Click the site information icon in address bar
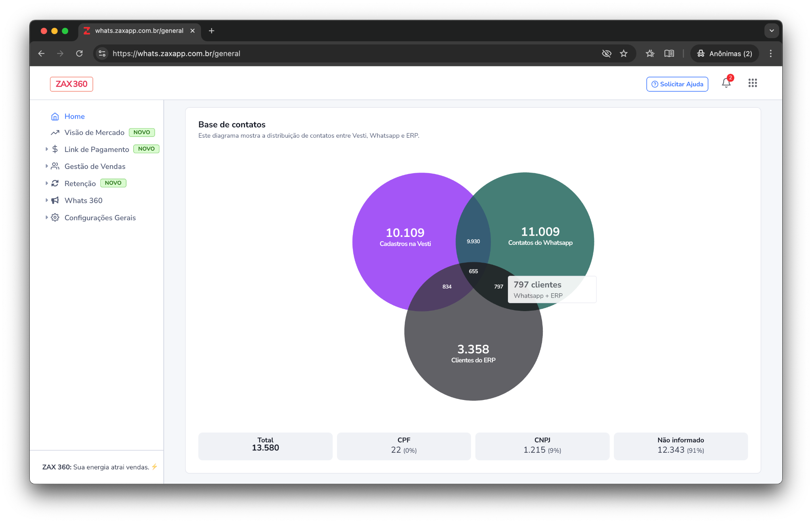Image resolution: width=812 pixels, height=523 pixels. (x=102, y=54)
